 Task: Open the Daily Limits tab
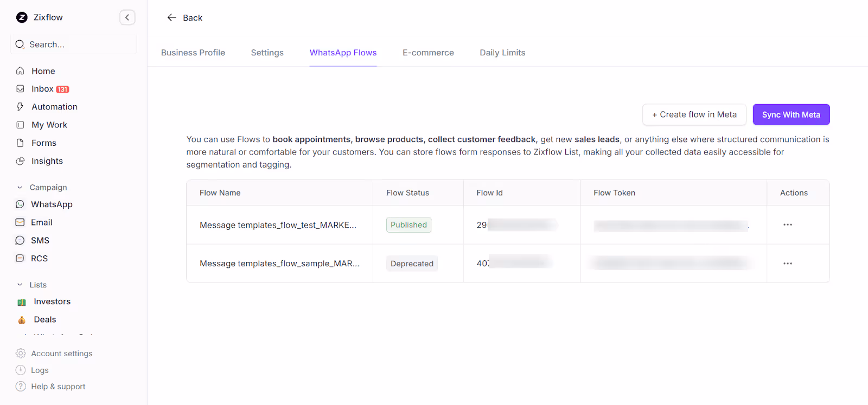point(502,53)
